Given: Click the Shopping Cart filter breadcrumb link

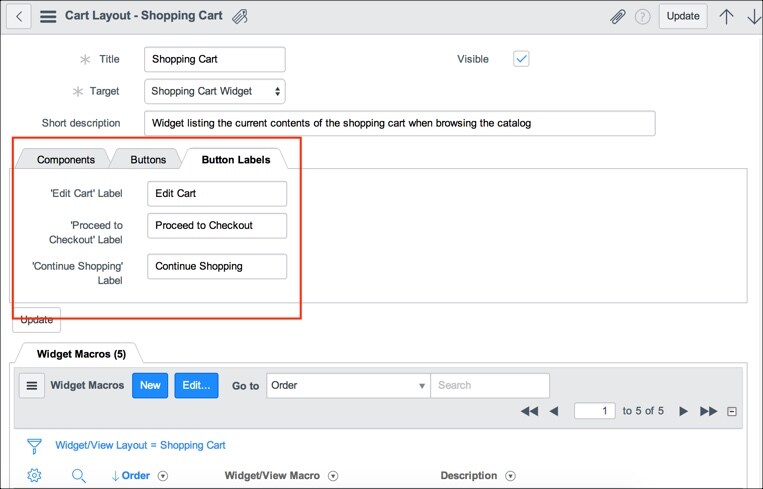Looking at the screenshot, I should (x=193, y=445).
